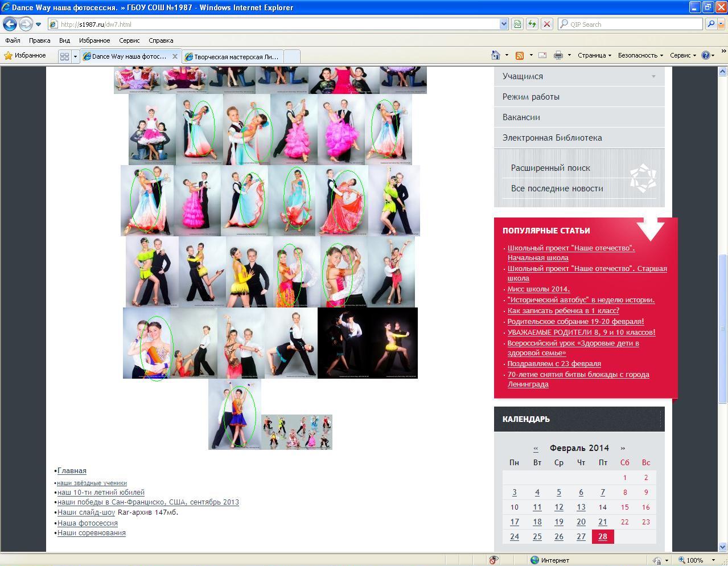Expand the tab list dropdown arrow
The height and width of the screenshot is (566, 728).
pos(75,56)
